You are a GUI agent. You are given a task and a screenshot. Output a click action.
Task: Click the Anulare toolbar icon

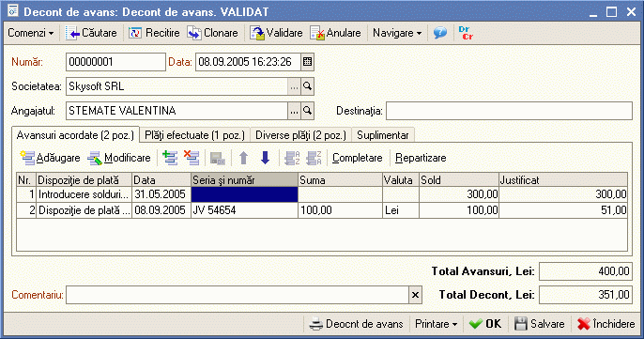coord(317,33)
